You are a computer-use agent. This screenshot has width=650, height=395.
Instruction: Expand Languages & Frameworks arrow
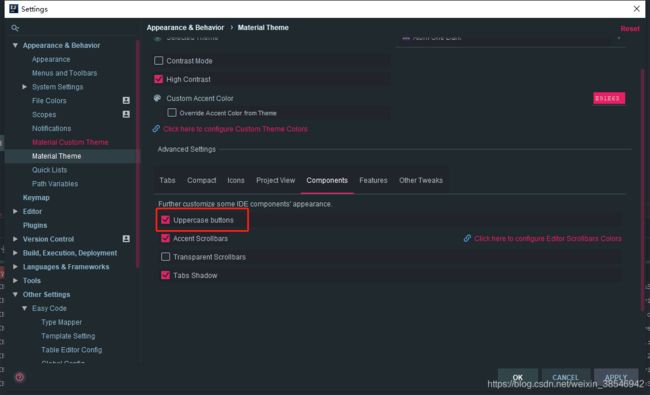coord(15,267)
